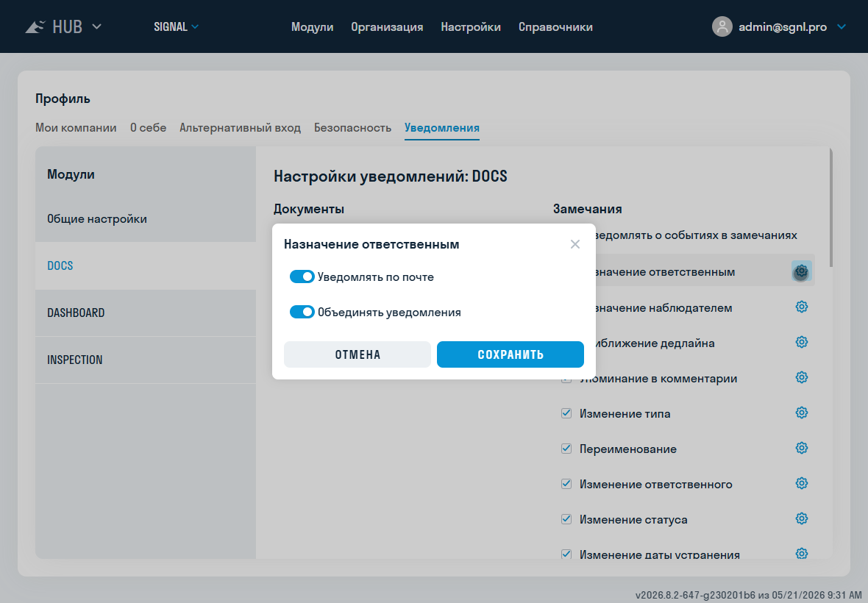Open the Справочники menu
868x603 pixels.
[x=555, y=26]
